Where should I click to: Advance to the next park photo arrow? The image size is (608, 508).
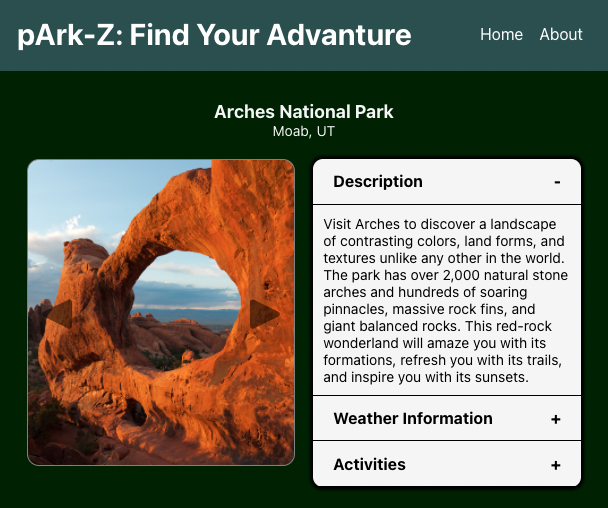pyautogui.click(x=264, y=314)
